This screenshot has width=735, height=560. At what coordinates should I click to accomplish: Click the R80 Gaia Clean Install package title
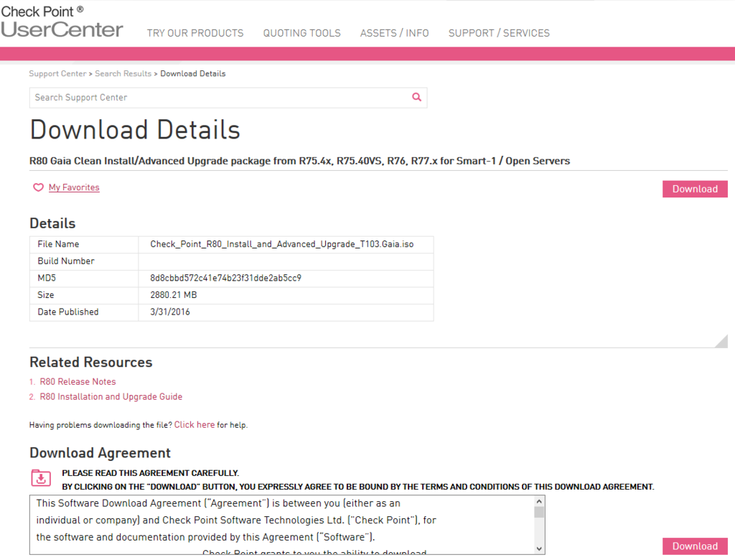(x=299, y=161)
